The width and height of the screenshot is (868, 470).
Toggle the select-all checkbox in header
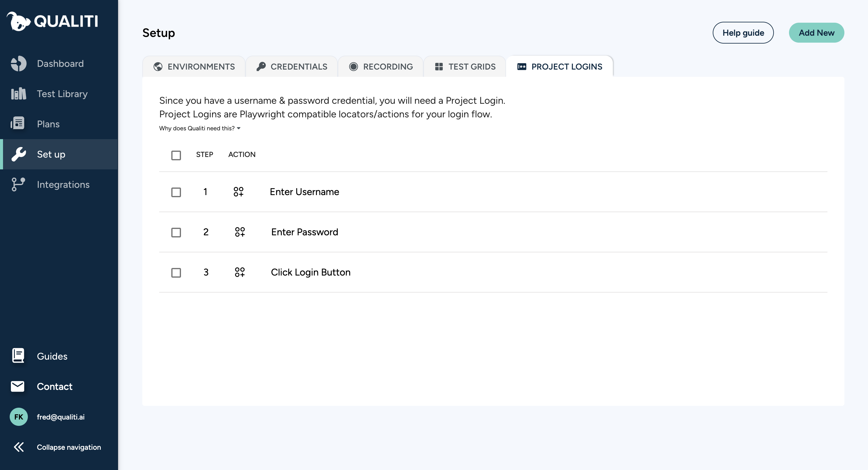click(x=176, y=155)
